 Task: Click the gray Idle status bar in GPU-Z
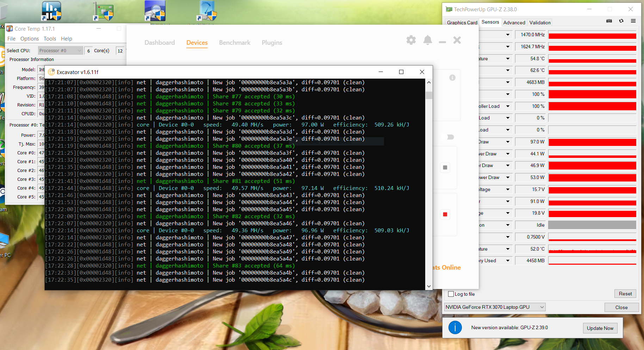(592, 225)
